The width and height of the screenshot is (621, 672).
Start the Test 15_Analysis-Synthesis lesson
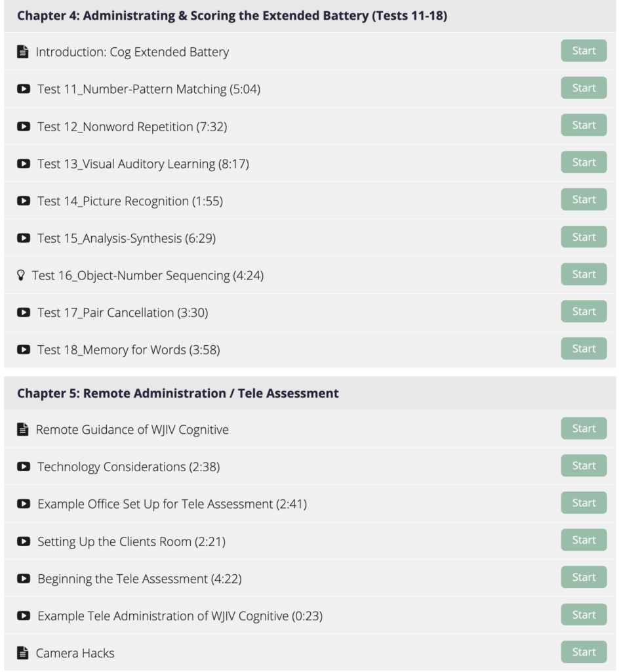(584, 236)
